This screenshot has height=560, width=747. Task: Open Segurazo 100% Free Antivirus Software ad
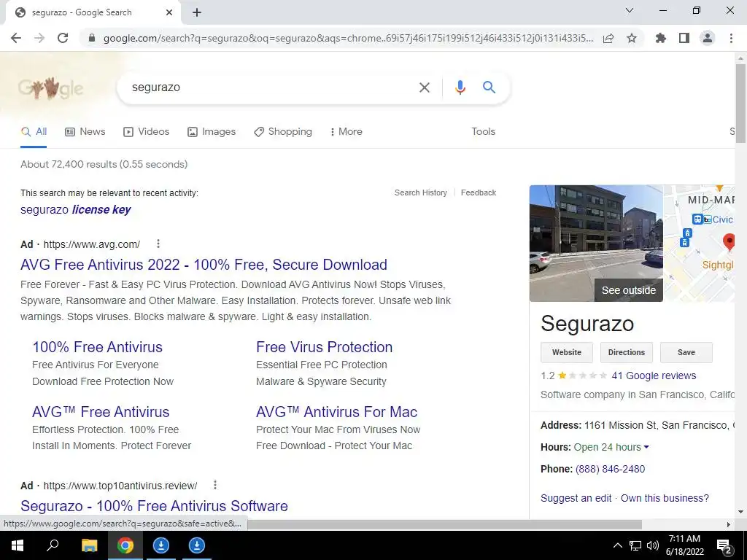click(x=154, y=506)
